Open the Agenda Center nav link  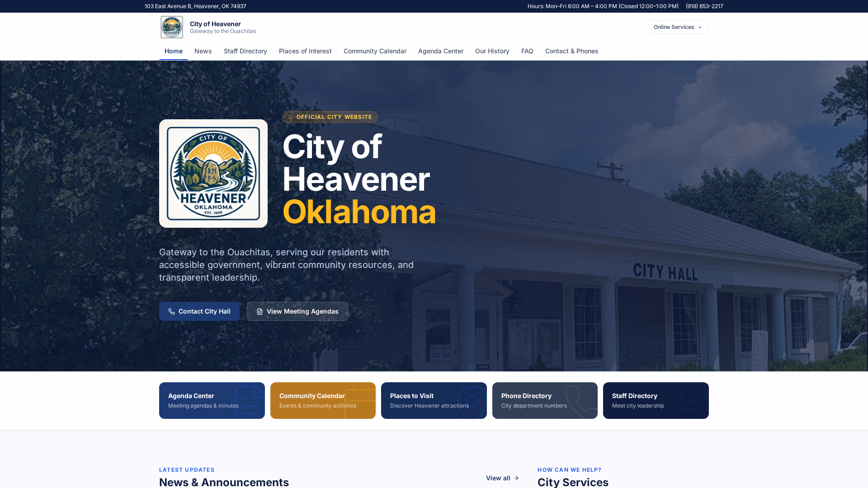click(x=441, y=51)
